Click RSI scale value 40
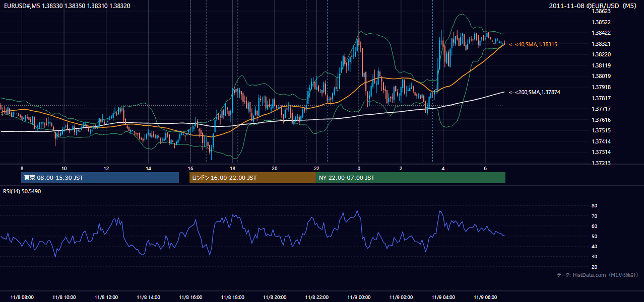Screen dimensions: 644x302 tap(594, 247)
